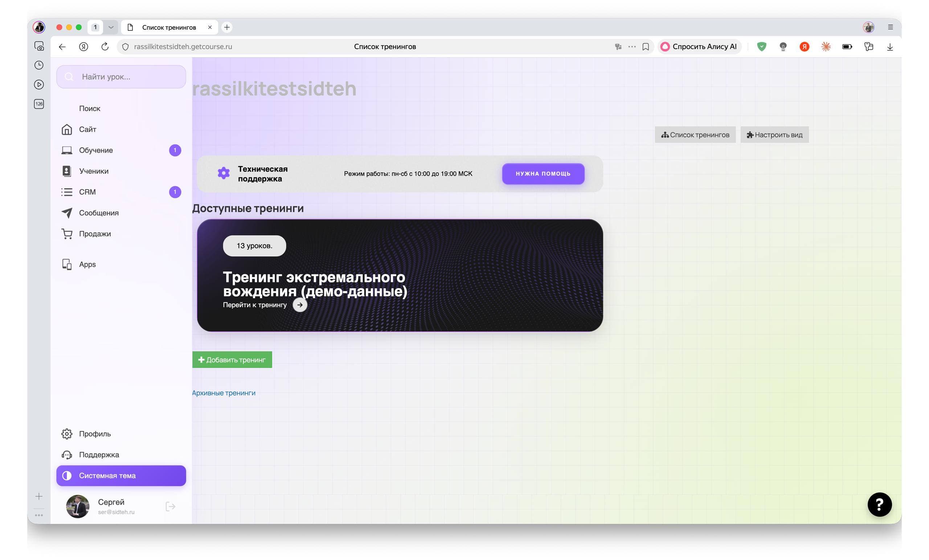929x560 pixels.
Task: Open the Архивные тренинги link
Action: coord(224,393)
